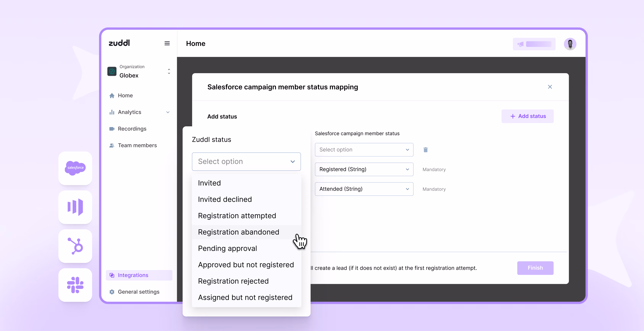The width and height of the screenshot is (644, 331).
Task: Open the Registered (String) dropdown
Action: [x=364, y=169]
